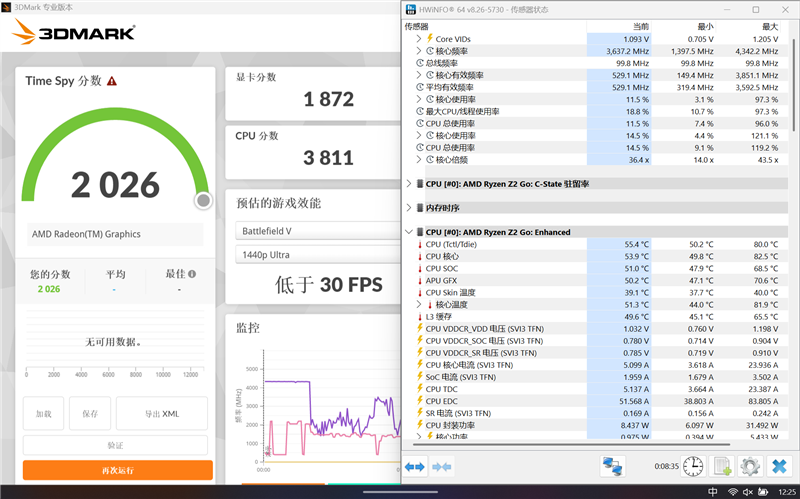Screen dimensions: 800x499
Task: Click the green 2 026 under 您的分数
Action: (49, 289)
